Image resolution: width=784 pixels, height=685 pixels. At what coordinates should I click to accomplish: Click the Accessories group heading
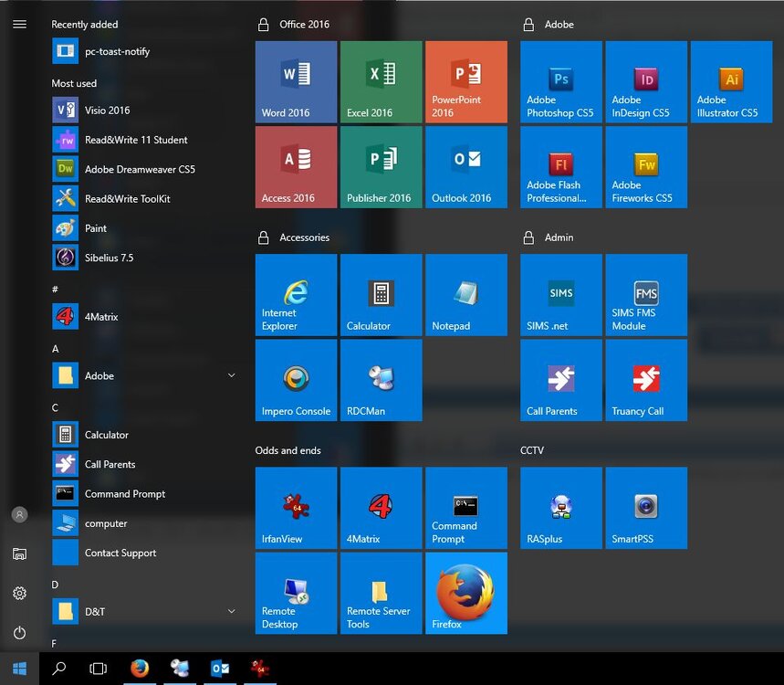tap(304, 237)
